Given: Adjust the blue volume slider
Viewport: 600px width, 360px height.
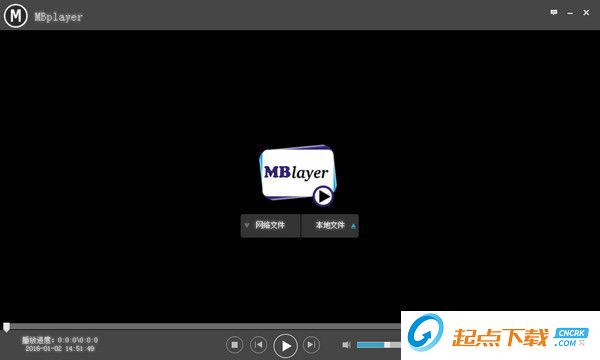Looking at the screenshot, I should 378,345.
